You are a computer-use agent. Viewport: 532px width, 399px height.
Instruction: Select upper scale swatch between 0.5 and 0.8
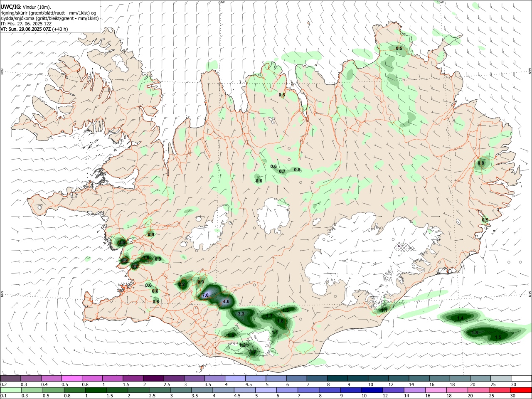[x=71, y=379]
